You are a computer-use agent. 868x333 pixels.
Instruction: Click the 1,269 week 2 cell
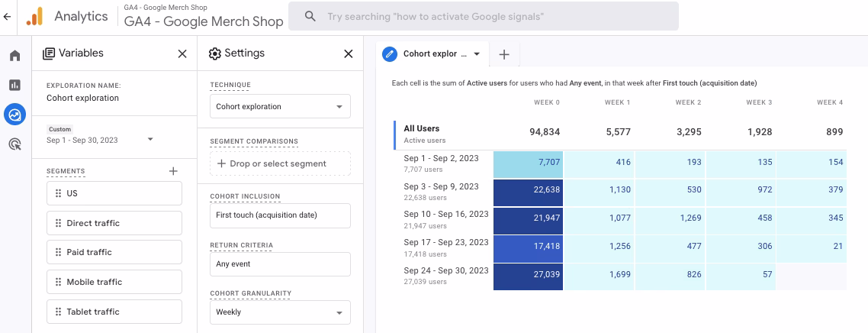[x=670, y=221]
